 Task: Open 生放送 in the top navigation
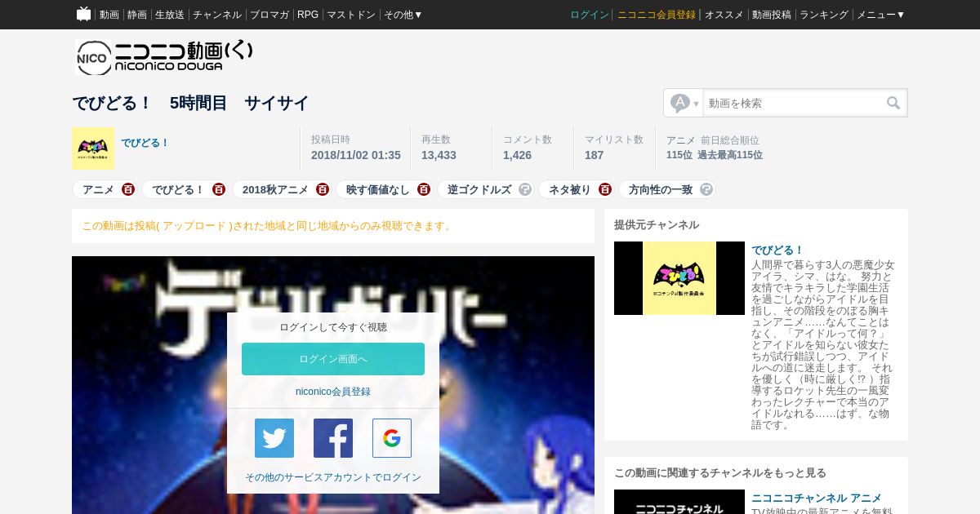(170, 15)
